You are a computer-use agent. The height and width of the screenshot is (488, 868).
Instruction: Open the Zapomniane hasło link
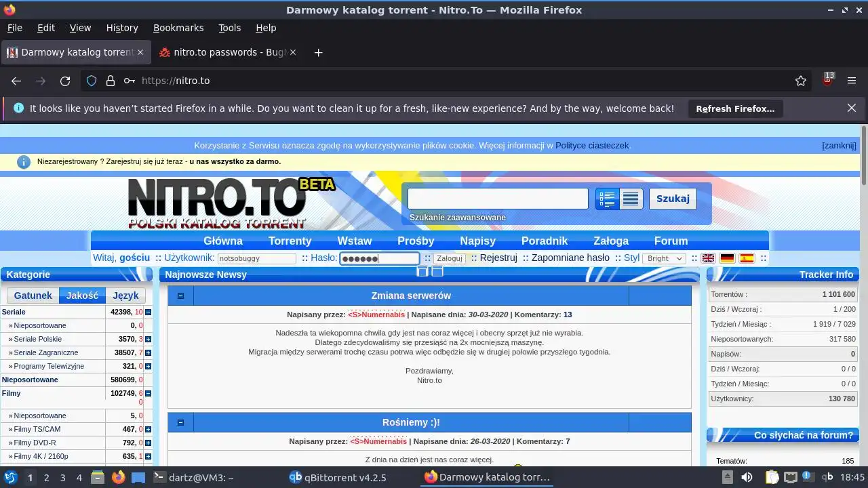click(x=570, y=258)
